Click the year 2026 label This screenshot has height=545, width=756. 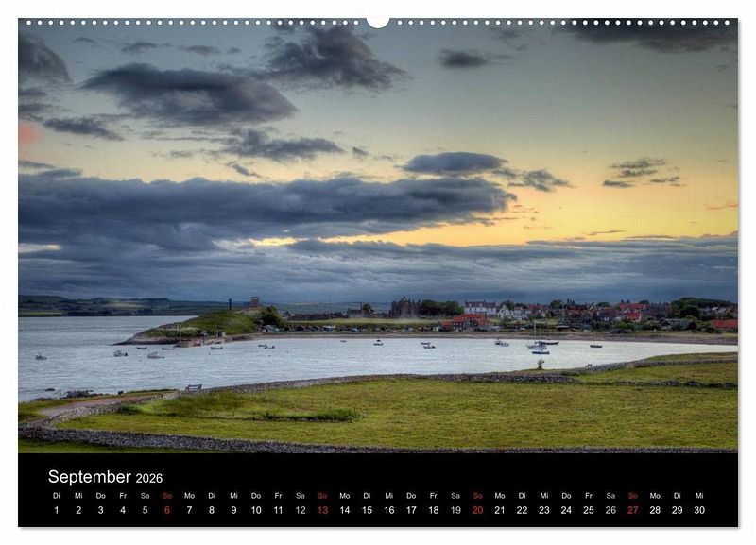(149, 479)
